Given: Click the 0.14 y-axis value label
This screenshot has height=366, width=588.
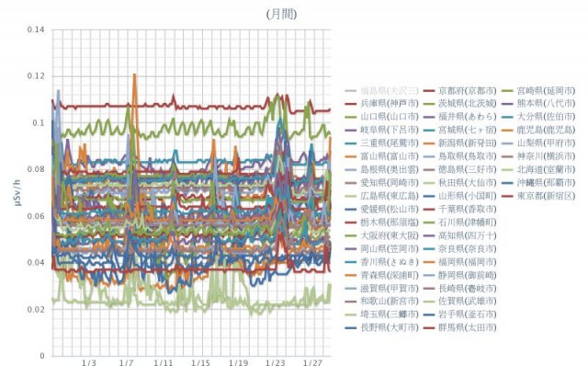Looking at the screenshot, I should (x=36, y=29).
